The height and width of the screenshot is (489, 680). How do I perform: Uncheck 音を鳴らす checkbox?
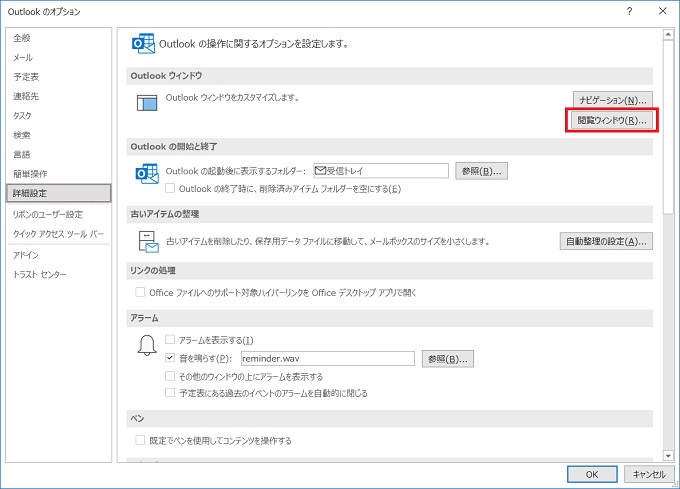click(170, 358)
